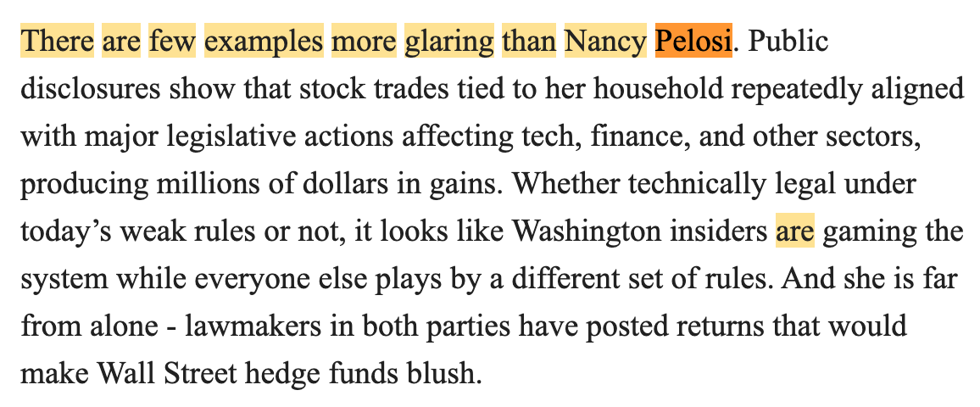The width and height of the screenshot is (980, 407).
Task: Click the highlighted word more
Action: (x=364, y=42)
